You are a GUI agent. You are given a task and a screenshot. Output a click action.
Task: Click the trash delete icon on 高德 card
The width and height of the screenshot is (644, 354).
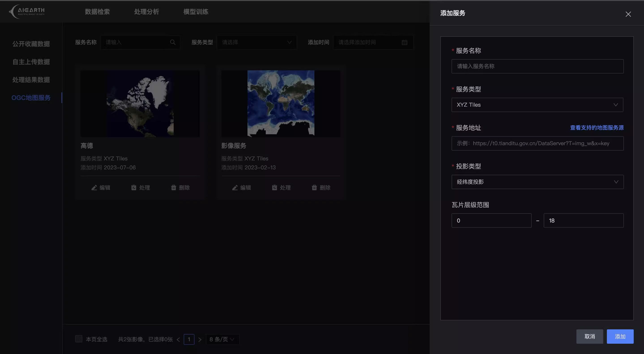173,188
